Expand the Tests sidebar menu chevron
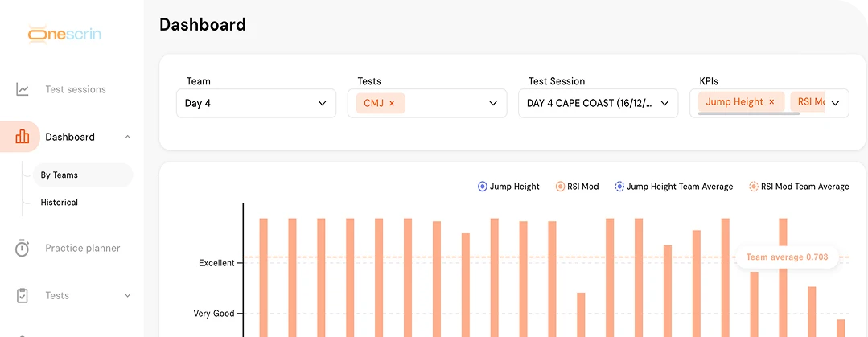Screen dimensions: 868x337 [x=127, y=296]
